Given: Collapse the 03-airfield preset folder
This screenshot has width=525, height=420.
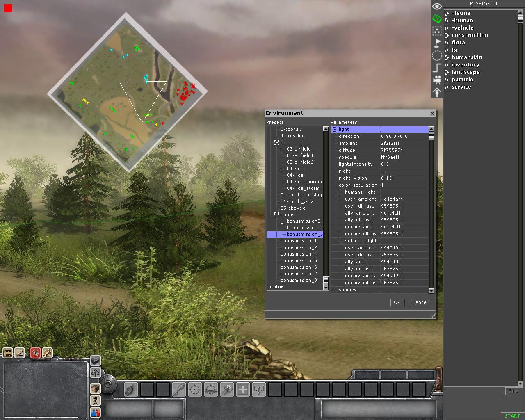Looking at the screenshot, I should [x=283, y=149].
